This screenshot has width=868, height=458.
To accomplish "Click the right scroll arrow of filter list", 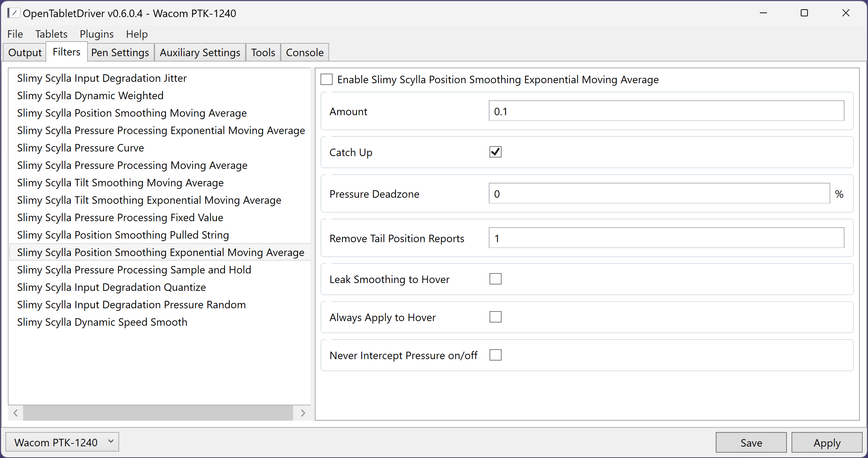I will (303, 413).
